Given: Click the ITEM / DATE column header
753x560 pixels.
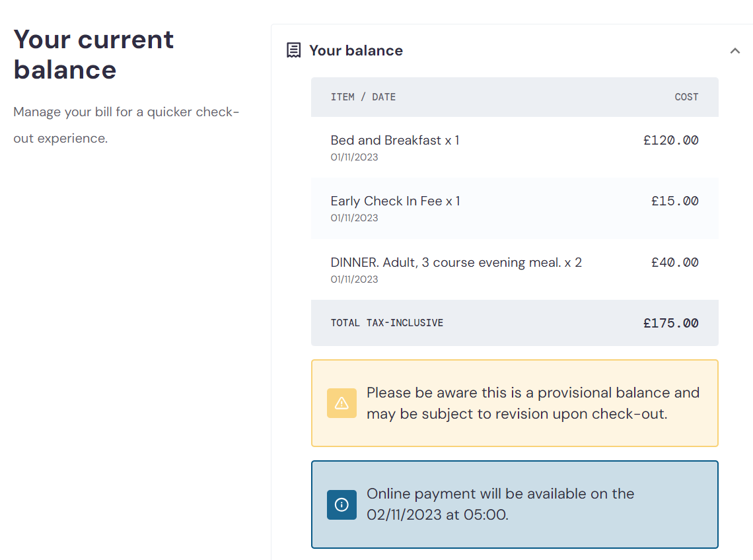Looking at the screenshot, I should click(x=363, y=97).
